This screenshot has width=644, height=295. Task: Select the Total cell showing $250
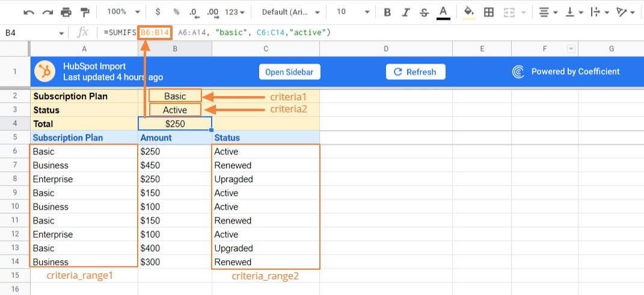click(x=175, y=124)
